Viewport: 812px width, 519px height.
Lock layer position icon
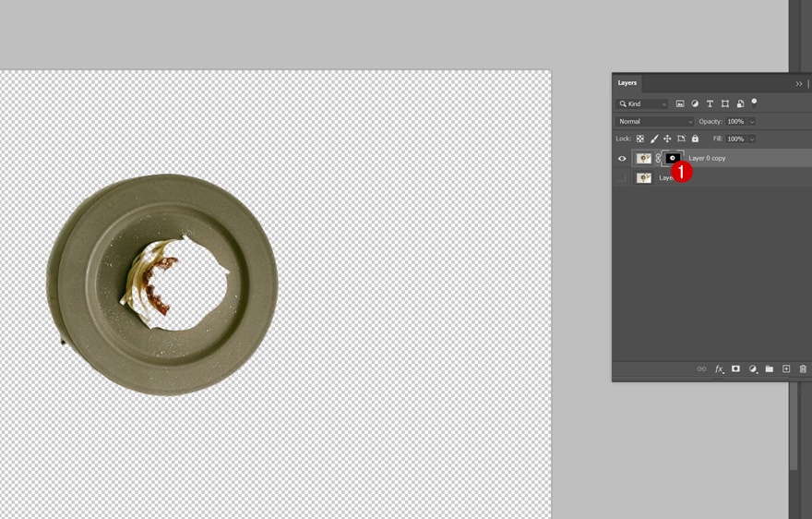[667, 139]
